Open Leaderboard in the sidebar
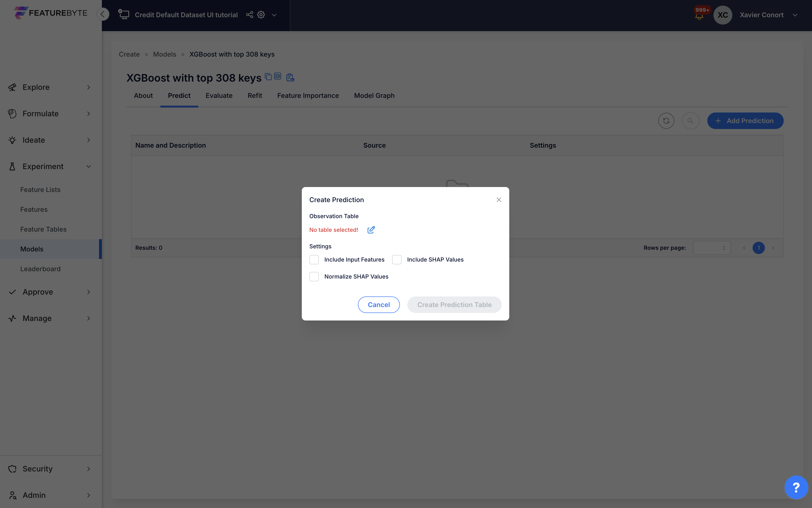Image resolution: width=812 pixels, height=508 pixels. click(40, 269)
